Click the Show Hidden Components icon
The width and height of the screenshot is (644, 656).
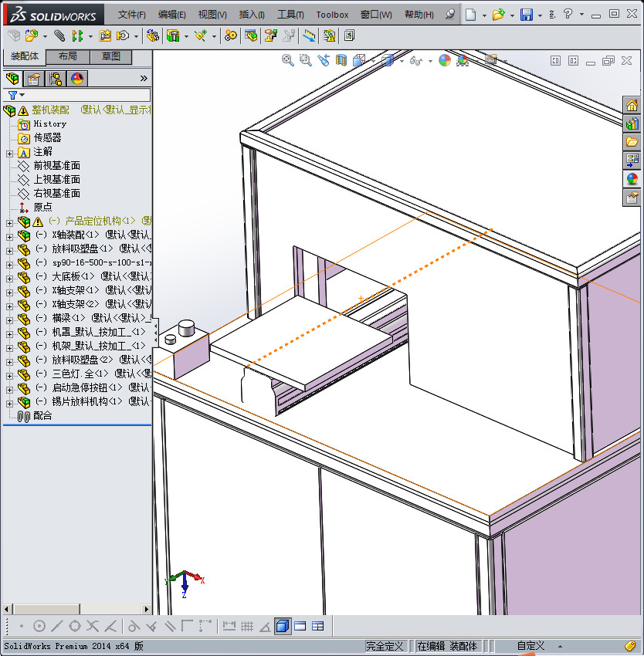tap(153, 36)
